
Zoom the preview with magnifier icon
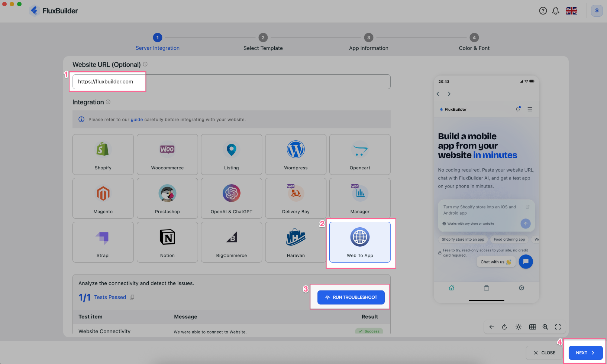pos(545,327)
